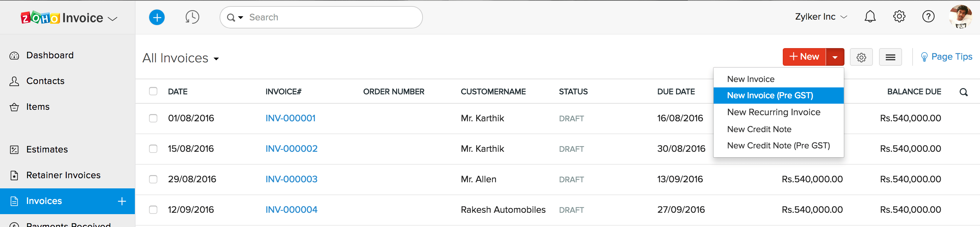Screen dimensions: 980x227
Task: Open the recent history clock icon
Action: tap(192, 18)
